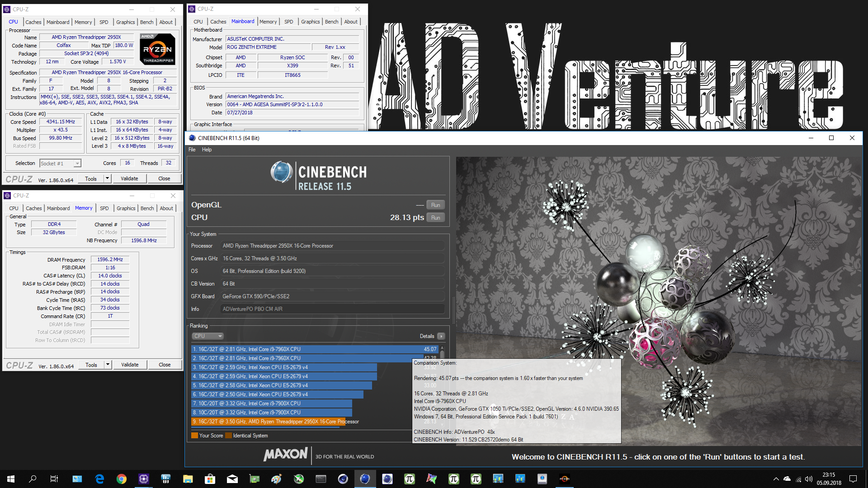This screenshot has height=488, width=868.
Task: Select ranking row 5 Xeon E5-2679 v4 2.58 GHz
Action: pyautogui.click(x=282, y=385)
